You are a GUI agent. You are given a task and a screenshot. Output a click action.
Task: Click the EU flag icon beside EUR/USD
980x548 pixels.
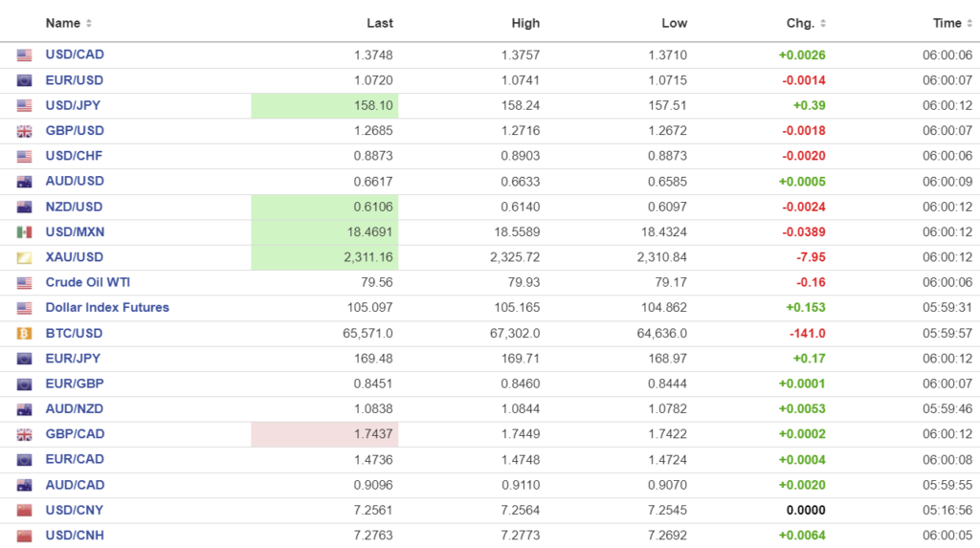pyautogui.click(x=25, y=80)
